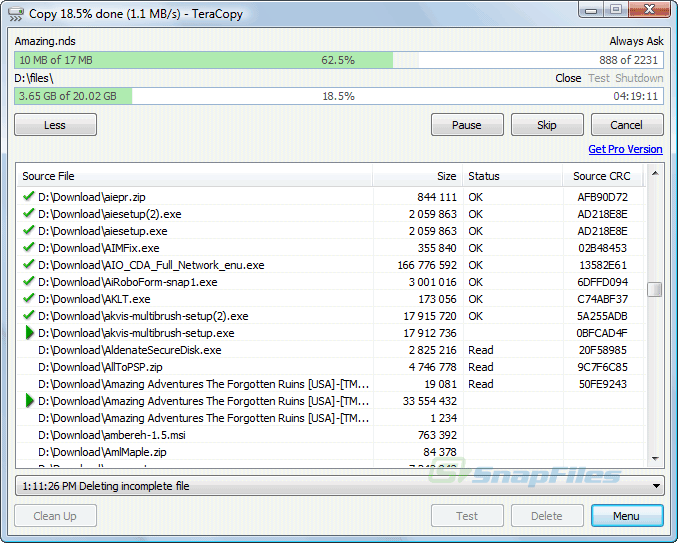The image size is (678, 543).
Task: Open the Get Pro Version link
Action: click(x=625, y=149)
